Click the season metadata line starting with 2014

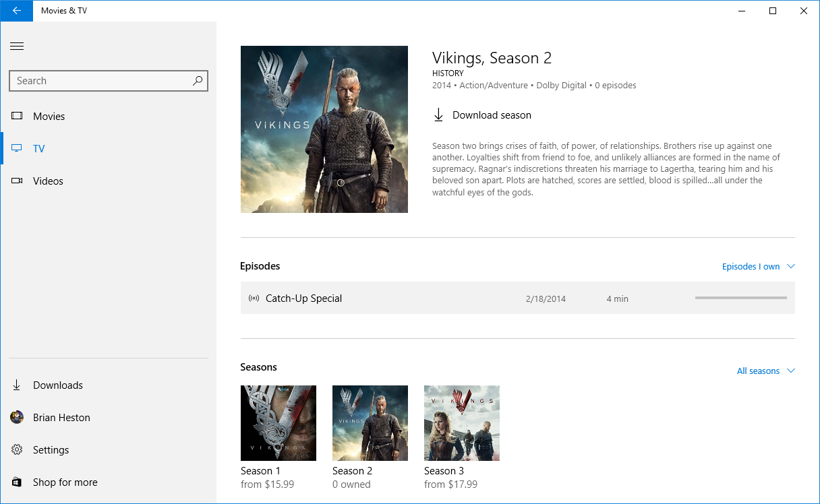point(534,86)
